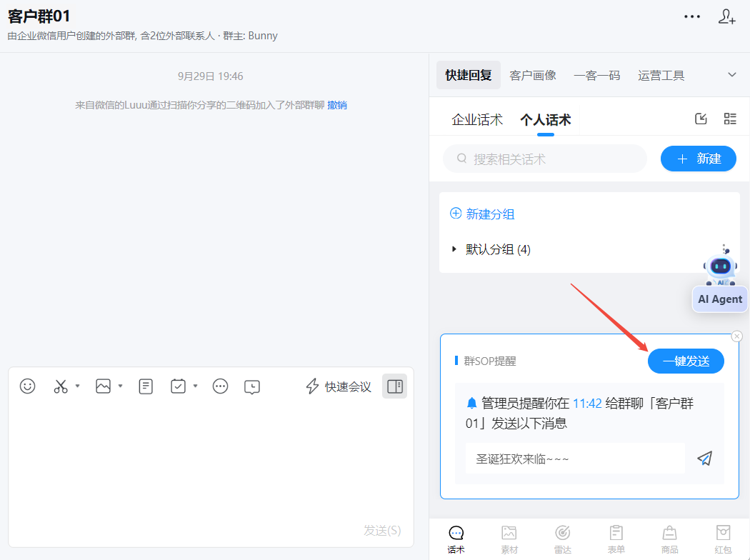
Task: Click the scissors screenshot tool icon
Action: click(61, 386)
